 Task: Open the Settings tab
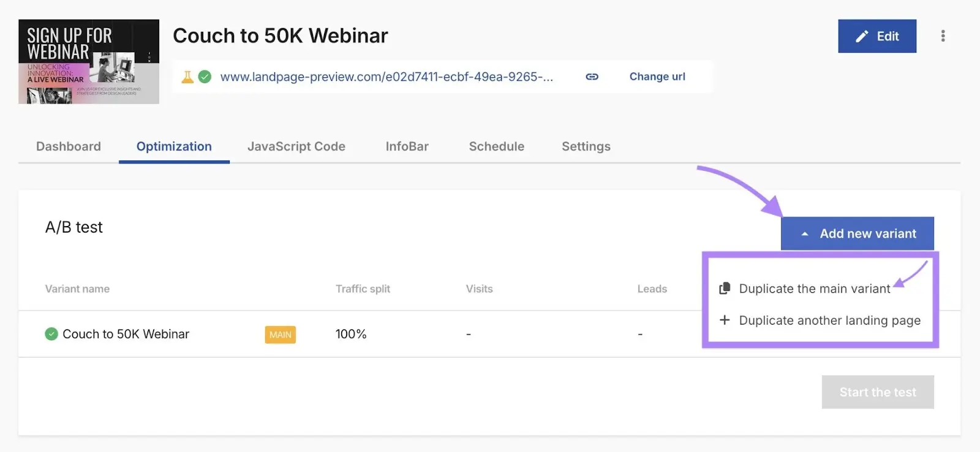click(x=586, y=146)
